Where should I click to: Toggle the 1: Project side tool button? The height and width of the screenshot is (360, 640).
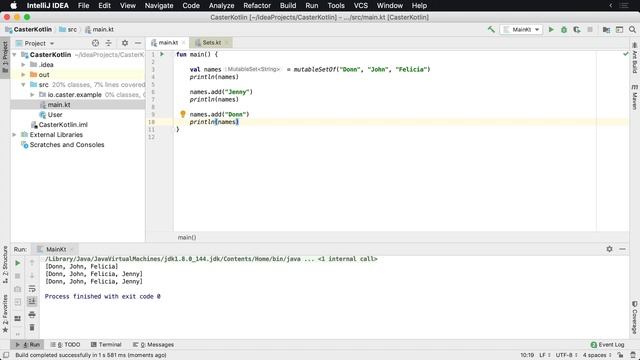point(5,58)
